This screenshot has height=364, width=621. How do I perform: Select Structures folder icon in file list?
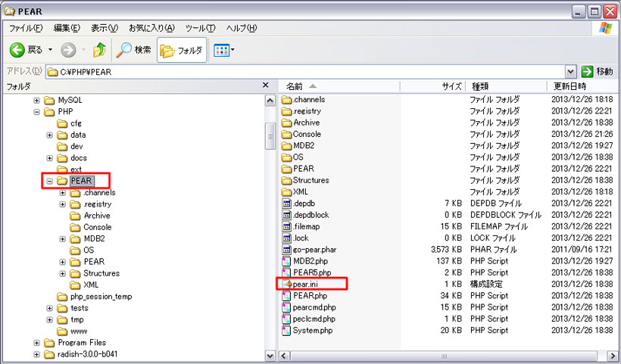pyautogui.click(x=286, y=180)
